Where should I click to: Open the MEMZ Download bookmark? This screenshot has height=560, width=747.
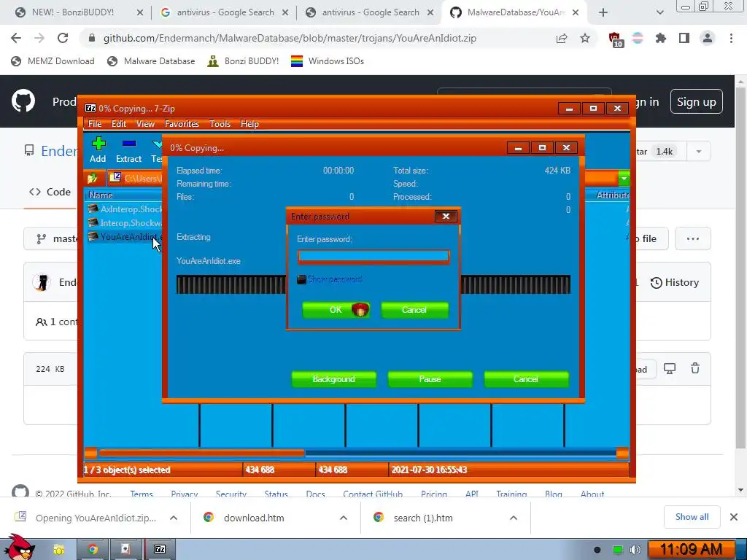(x=53, y=61)
